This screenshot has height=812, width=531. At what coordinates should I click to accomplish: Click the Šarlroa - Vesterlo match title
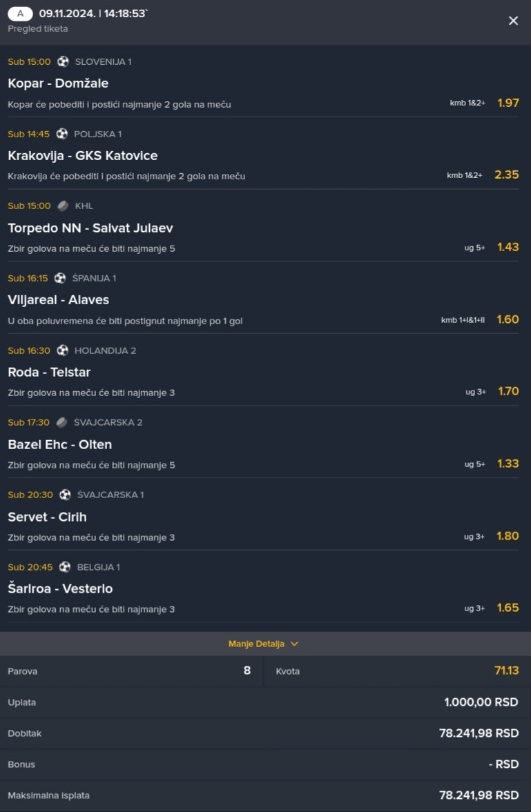[60, 588]
